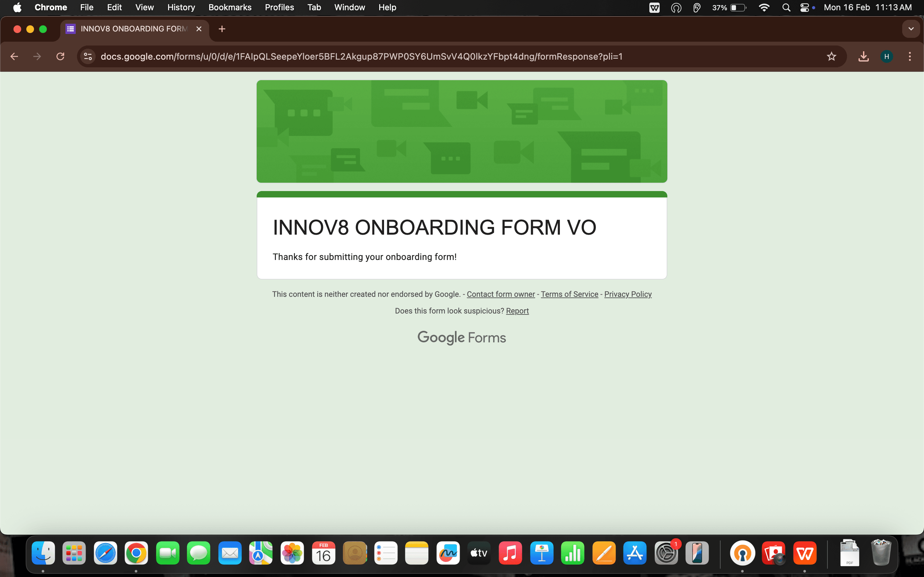Click the address bar URL field

point(361,56)
